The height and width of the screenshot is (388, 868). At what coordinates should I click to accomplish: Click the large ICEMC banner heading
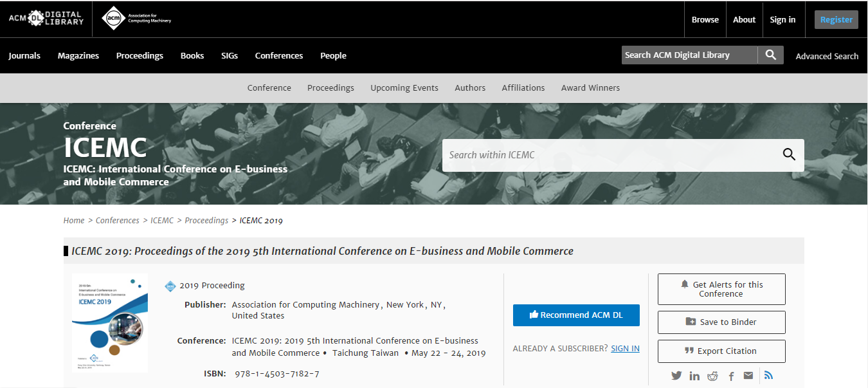(105, 147)
